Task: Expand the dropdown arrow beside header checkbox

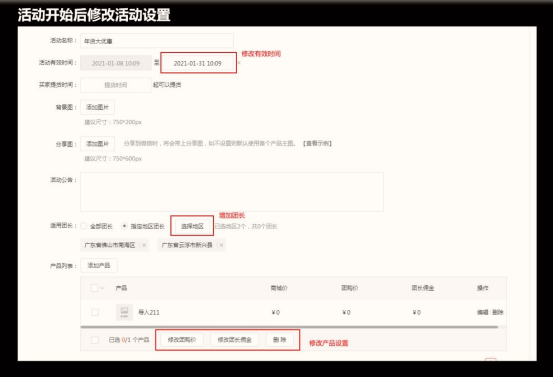Action: [x=103, y=288]
